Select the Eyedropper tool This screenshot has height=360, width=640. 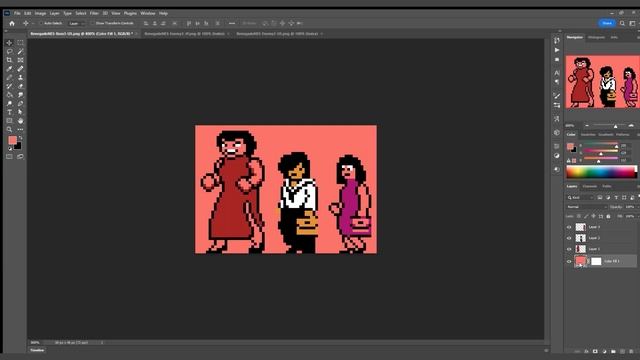[9, 69]
